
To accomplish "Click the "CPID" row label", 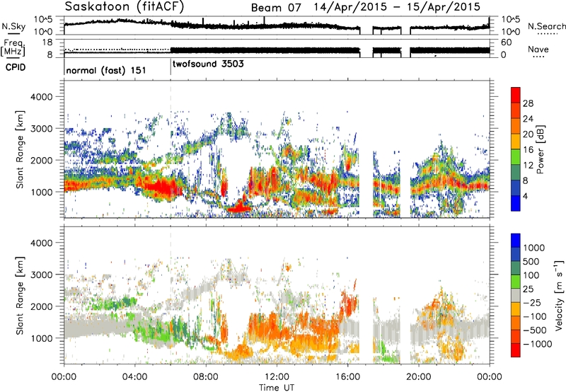I will [x=16, y=67].
